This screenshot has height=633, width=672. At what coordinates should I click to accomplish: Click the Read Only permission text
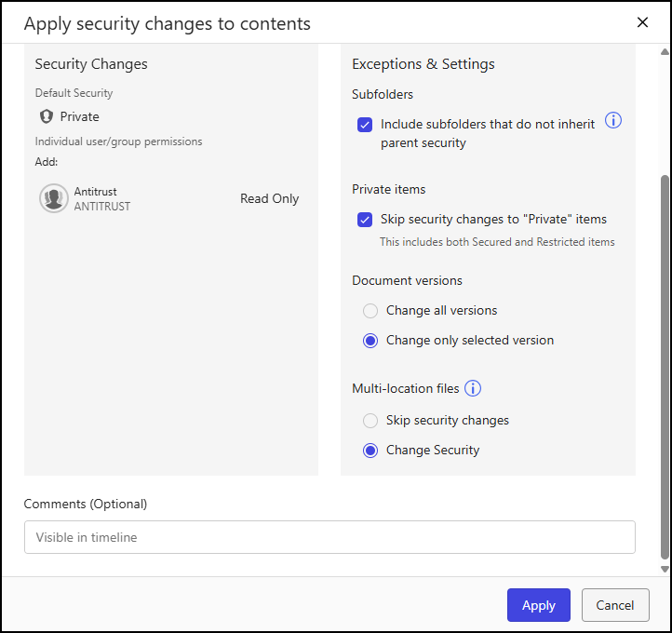pos(269,198)
